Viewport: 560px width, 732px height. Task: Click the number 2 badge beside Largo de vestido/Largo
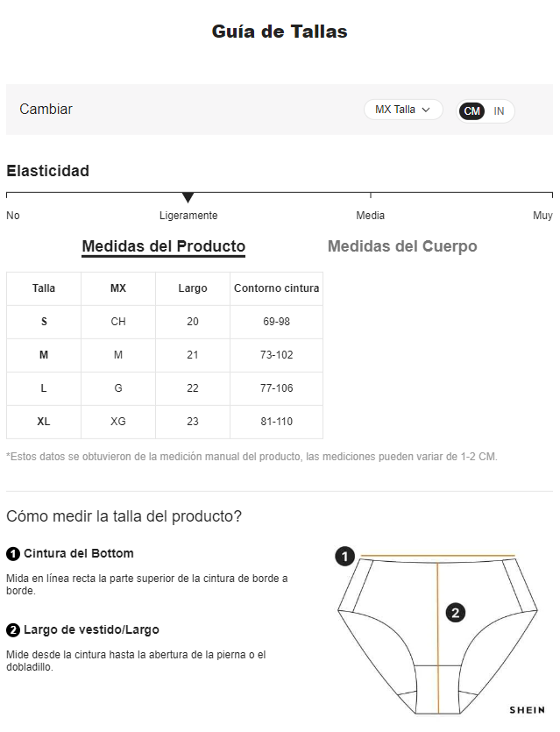pyautogui.click(x=13, y=630)
